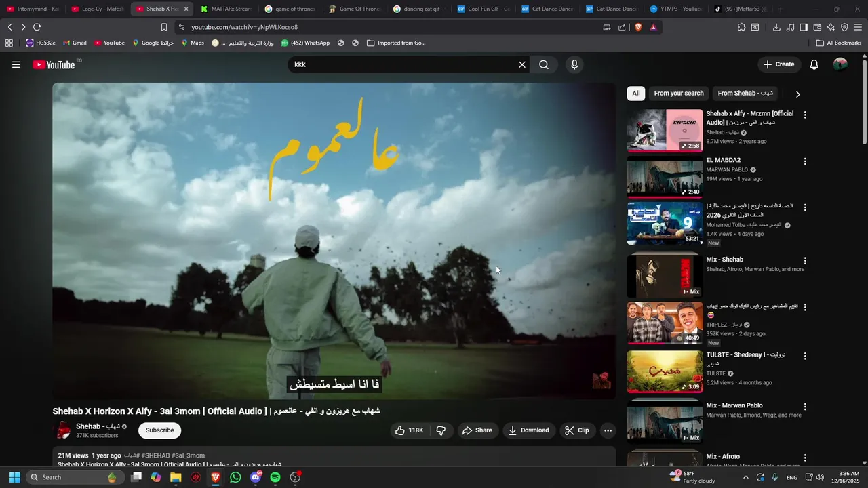Click the browser back arrow
868x488 pixels.
click(9, 27)
